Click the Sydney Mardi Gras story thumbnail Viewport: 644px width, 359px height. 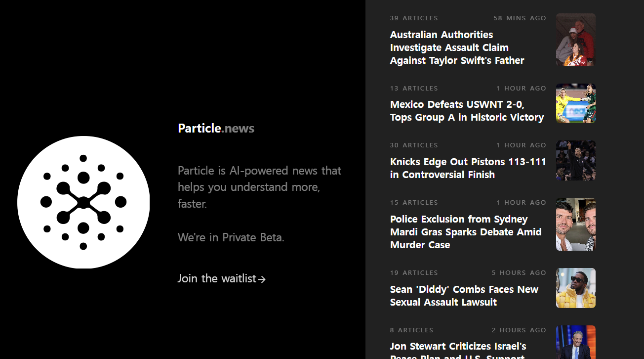point(575,224)
